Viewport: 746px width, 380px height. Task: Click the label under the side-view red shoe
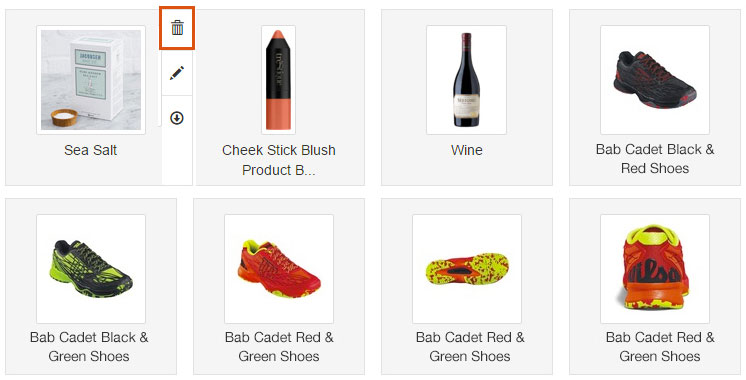(279, 347)
